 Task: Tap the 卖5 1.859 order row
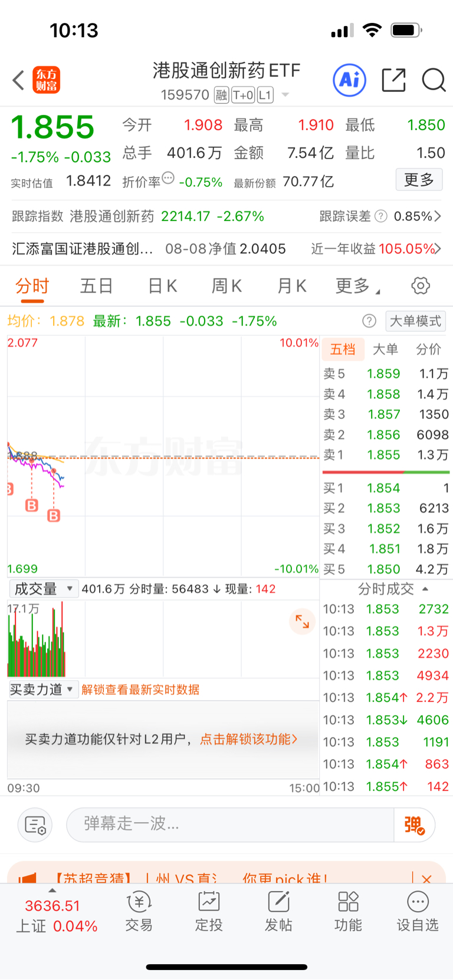tap(386, 374)
